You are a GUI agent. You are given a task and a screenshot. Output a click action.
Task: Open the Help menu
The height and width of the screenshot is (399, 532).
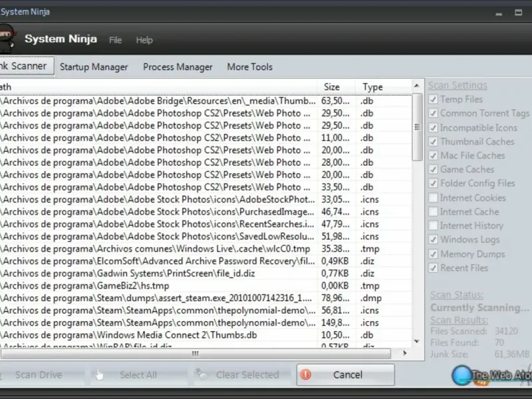click(144, 40)
